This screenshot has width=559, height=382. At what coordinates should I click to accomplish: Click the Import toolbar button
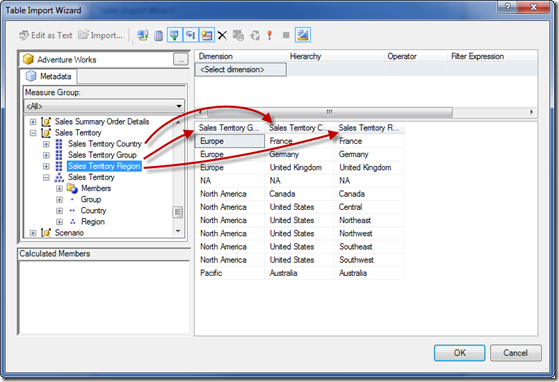click(x=100, y=35)
